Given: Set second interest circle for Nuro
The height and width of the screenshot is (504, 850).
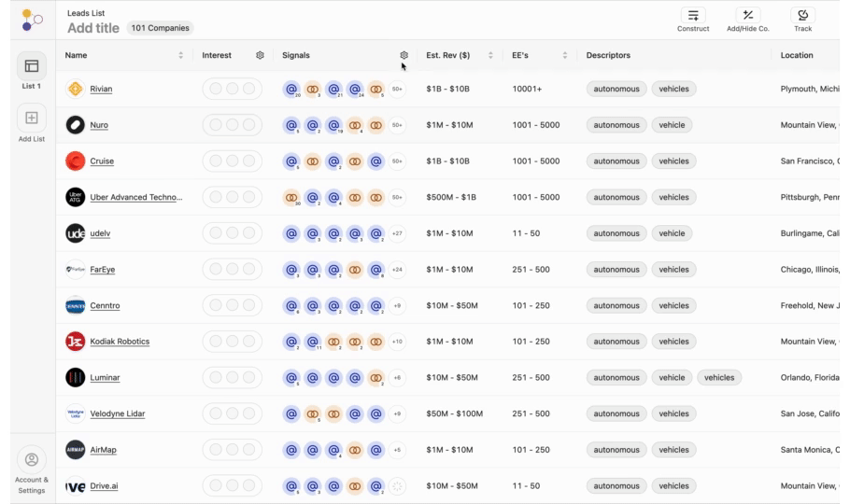Looking at the screenshot, I should coord(232,125).
